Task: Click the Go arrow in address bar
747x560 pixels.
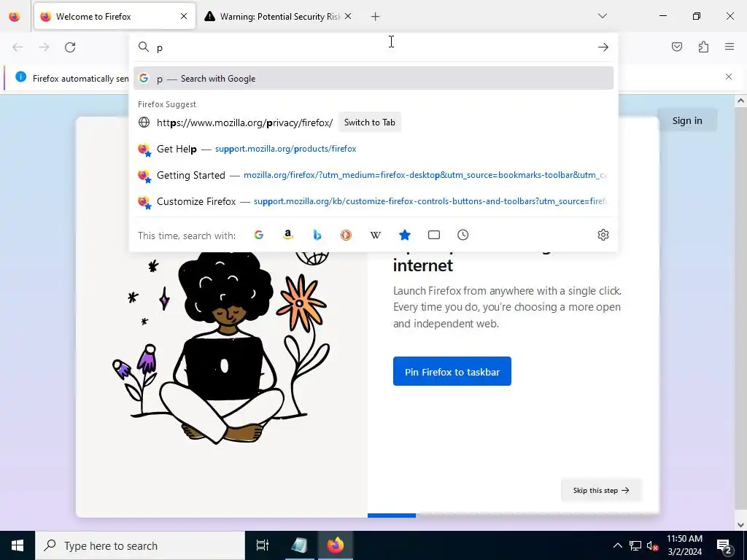Action: pyautogui.click(x=603, y=47)
